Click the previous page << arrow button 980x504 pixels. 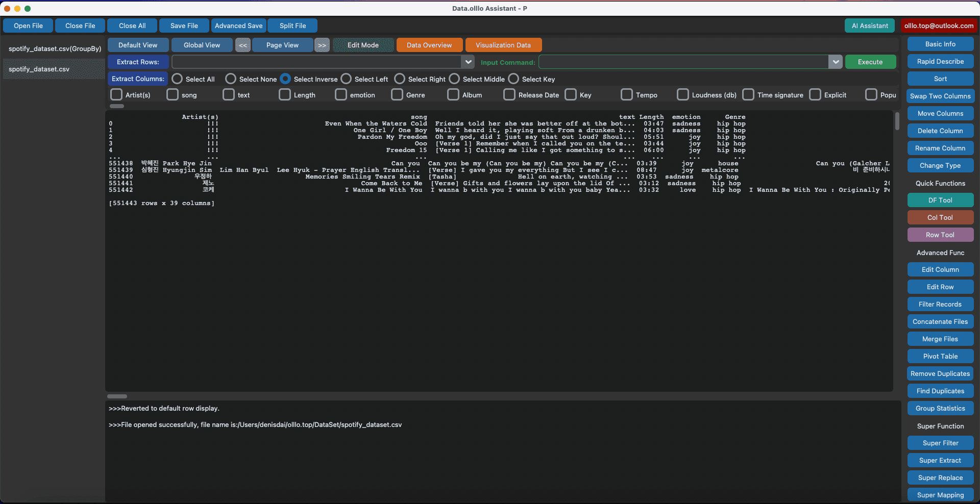pyautogui.click(x=243, y=45)
